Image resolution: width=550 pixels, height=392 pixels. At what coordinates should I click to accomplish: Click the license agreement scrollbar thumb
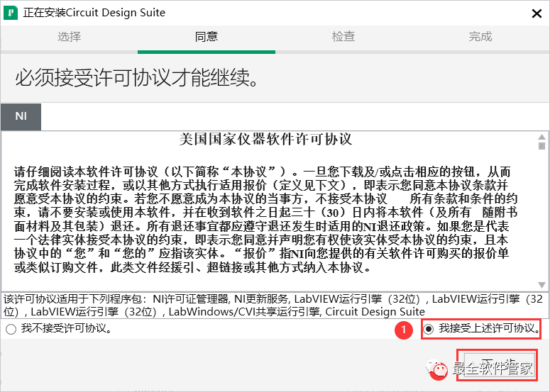541,146
